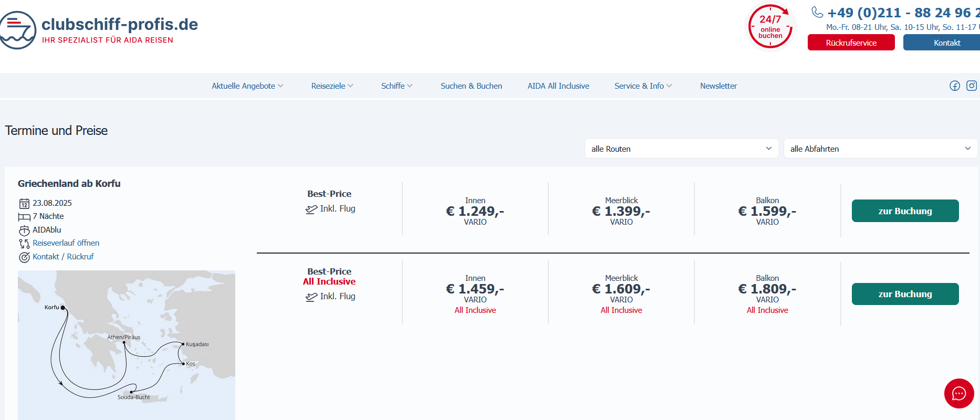
Task: Open the AIDA All Inclusive page
Action: tap(558, 86)
